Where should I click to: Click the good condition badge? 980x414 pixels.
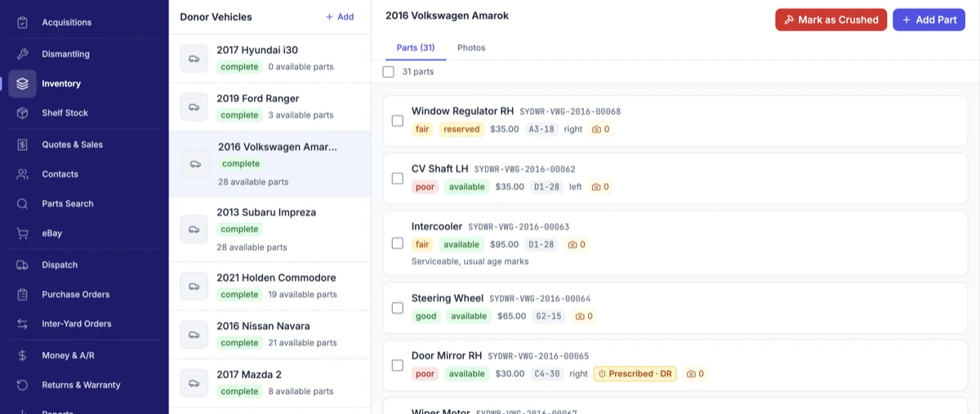(x=425, y=316)
